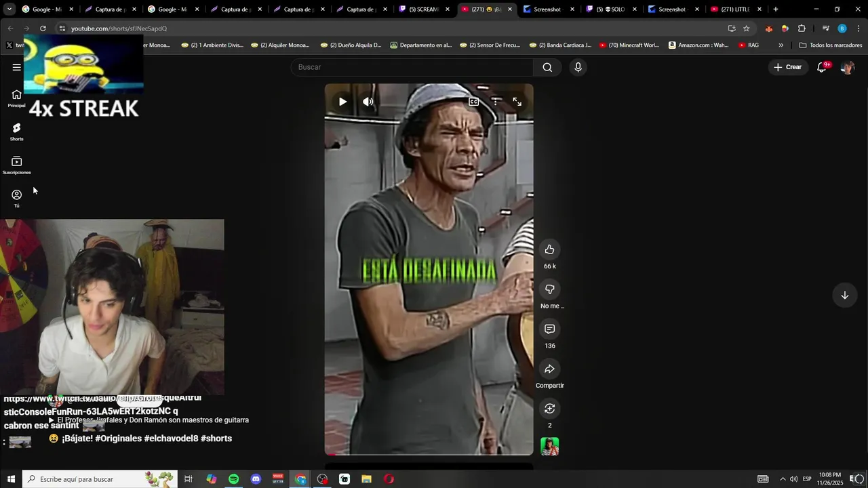Open the volume control in tray
The height and width of the screenshot is (488, 868).
[793, 479]
